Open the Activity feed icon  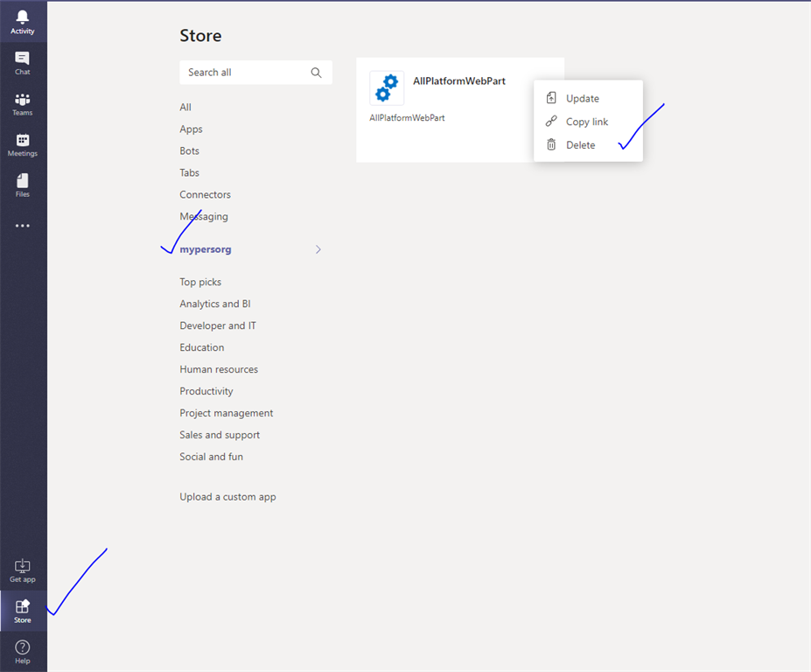tap(22, 19)
